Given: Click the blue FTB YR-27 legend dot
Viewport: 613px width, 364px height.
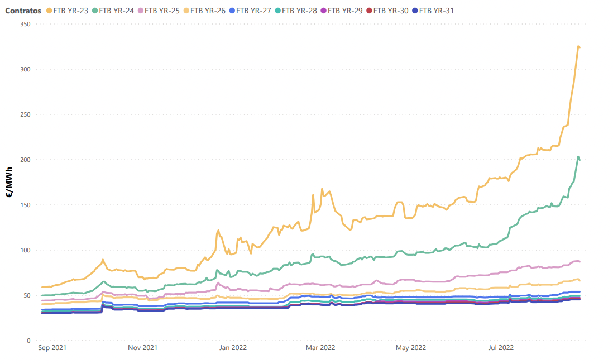Looking at the screenshot, I should pyautogui.click(x=232, y=11).
